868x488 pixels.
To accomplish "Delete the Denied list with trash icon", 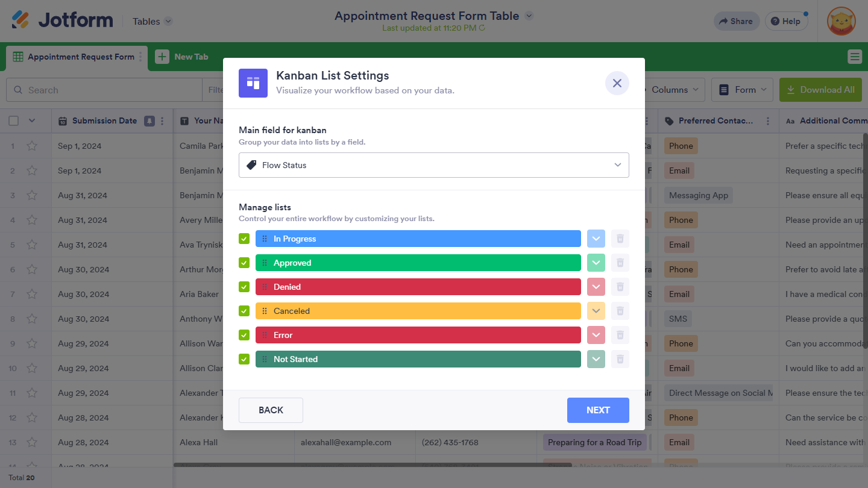I will [x=620, y=287].
